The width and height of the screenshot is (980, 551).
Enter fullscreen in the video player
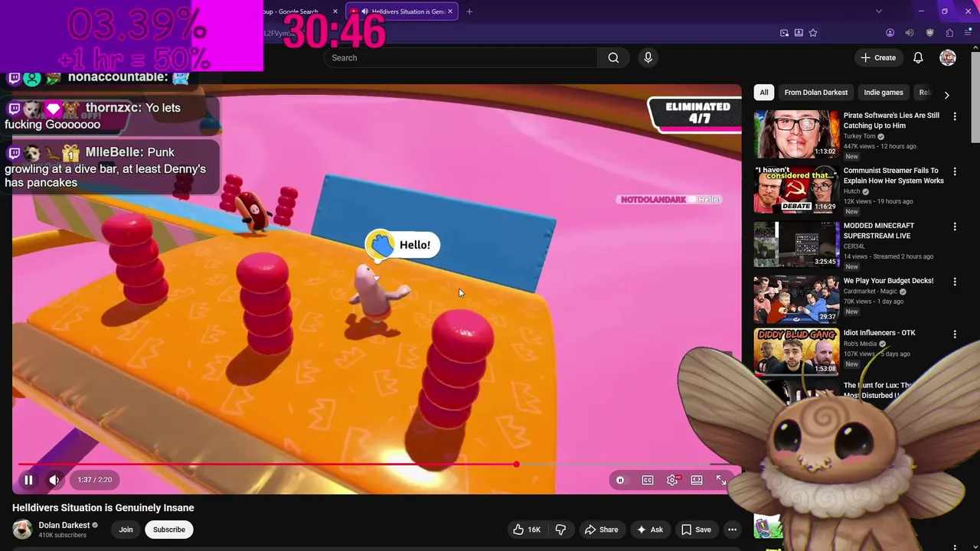[x=721, y=480]
